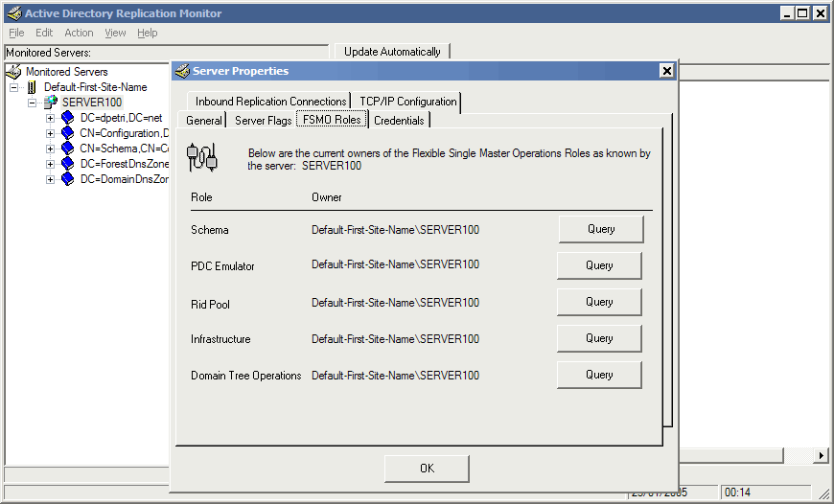Click OK in Server Properties dialog
Image resolution: width=834 pixels, height=504 pixels.
pyautogui.click(x=428, y=469)
